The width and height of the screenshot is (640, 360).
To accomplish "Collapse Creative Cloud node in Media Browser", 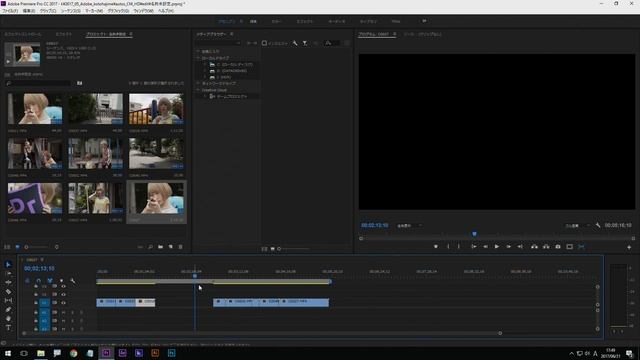I will (198, 90).
